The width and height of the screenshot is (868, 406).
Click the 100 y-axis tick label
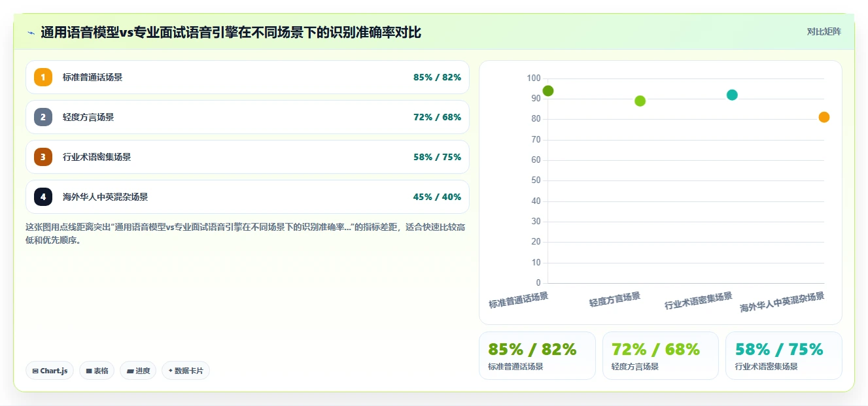[x=534, y=78]
